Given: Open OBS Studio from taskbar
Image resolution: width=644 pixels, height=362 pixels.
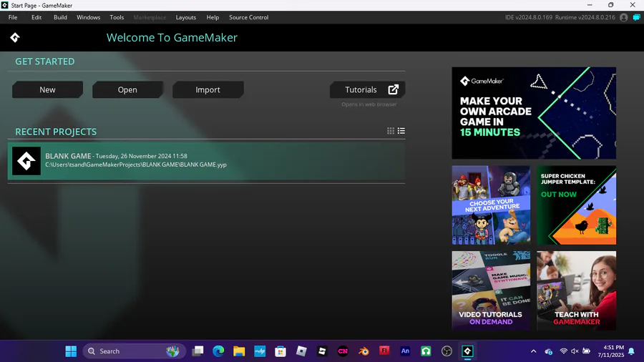Looking at the screenshot, I should (x=447, y=351).
